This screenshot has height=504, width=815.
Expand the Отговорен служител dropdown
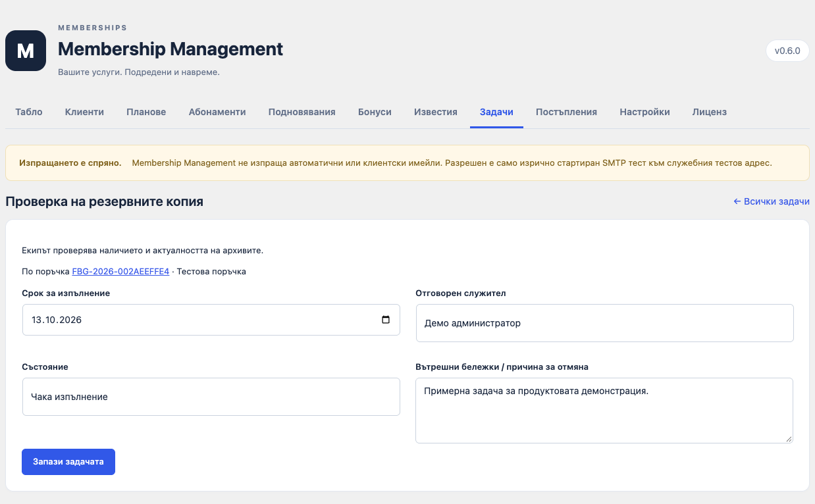click(x=604, y=323)
